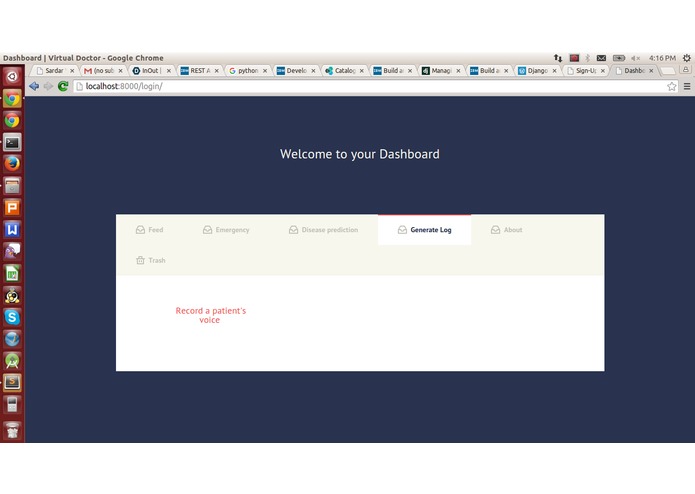
Task: Switch to the python Google search tab
Action: click(247, 70)
